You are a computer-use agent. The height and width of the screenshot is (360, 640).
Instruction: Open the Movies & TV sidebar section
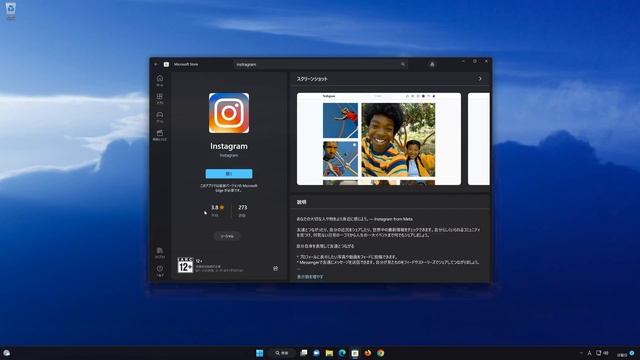tap(160, 135)
